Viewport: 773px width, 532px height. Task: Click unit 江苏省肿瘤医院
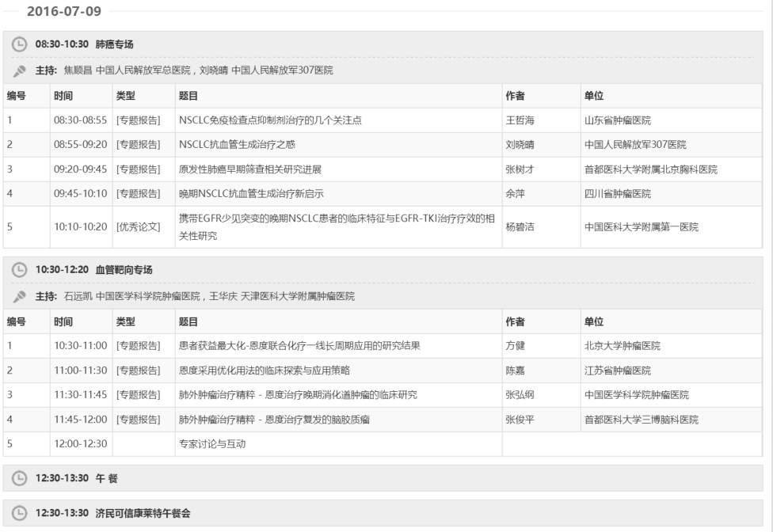(618, 370)
